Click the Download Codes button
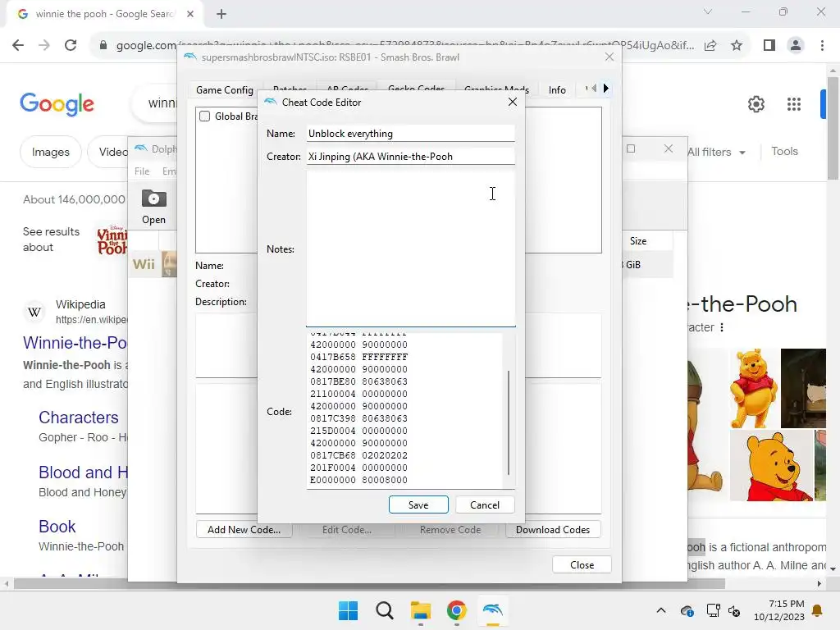840x630 pixels. pyautogui.click(x=553, y=529)
